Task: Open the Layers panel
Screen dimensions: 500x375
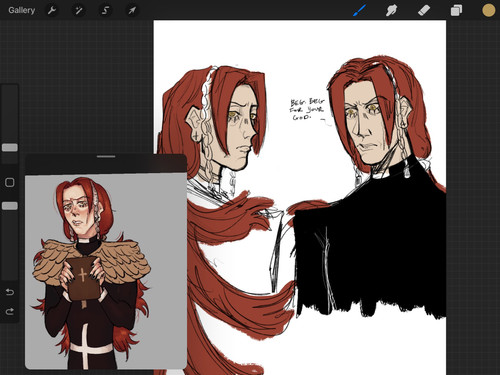Action: tap(456, 10)
